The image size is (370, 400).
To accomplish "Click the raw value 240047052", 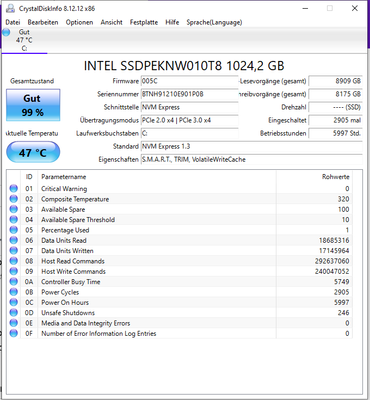I will click(x=332, y=271).
